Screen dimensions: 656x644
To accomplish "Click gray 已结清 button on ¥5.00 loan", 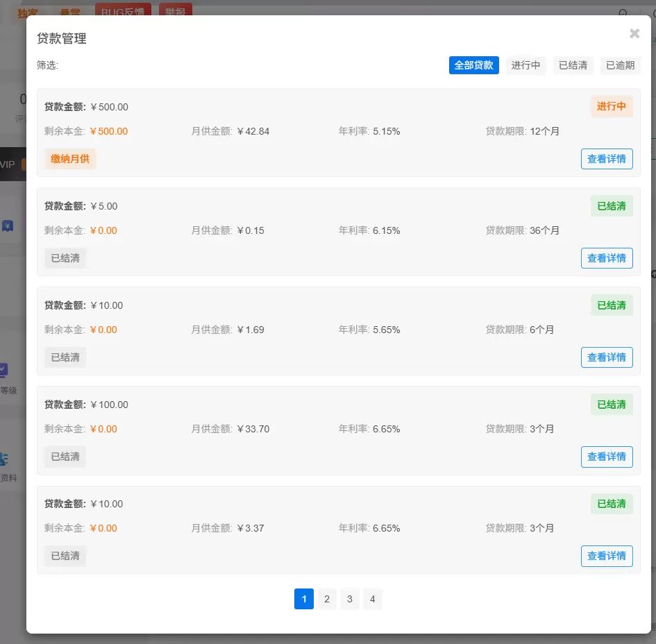I will 65,258.
